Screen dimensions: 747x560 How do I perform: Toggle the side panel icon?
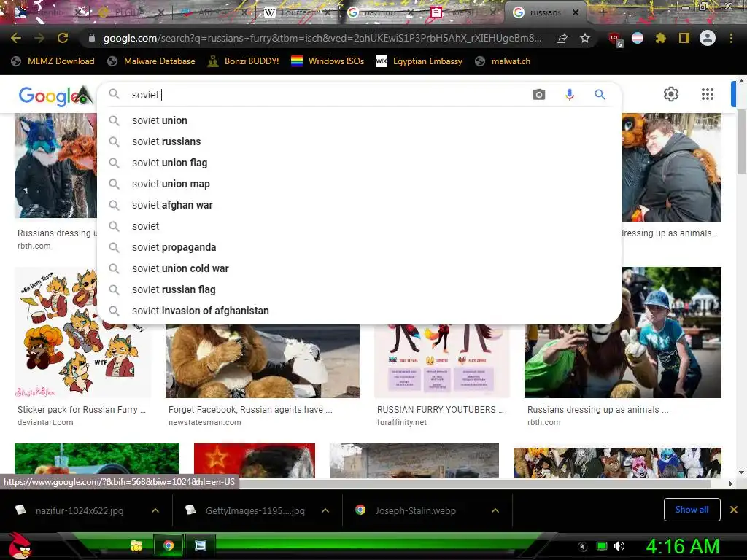(684, 38)
